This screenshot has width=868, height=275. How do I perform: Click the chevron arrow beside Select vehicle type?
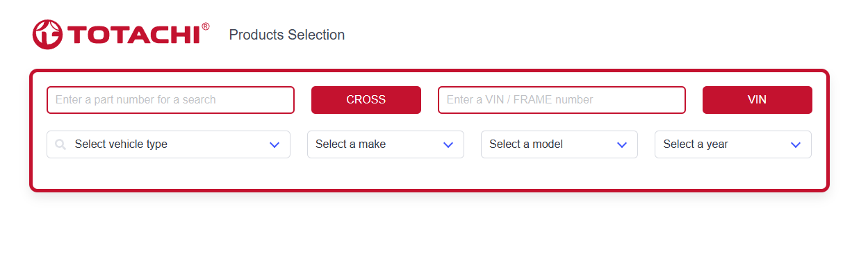(x=275, y=144)
